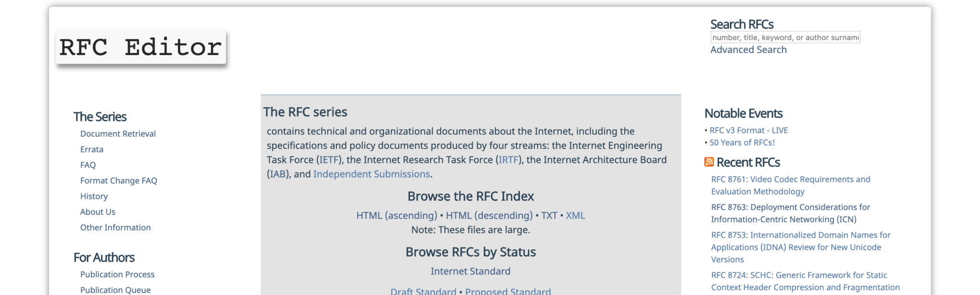
Task: Browse RFCs with Internet Standard status
Action: (x=470, y=272)
